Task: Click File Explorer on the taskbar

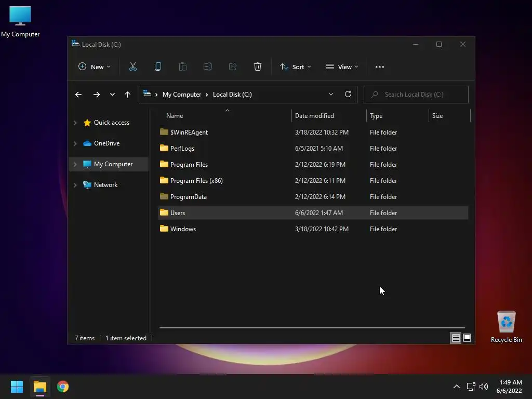Action: point(39,387)
